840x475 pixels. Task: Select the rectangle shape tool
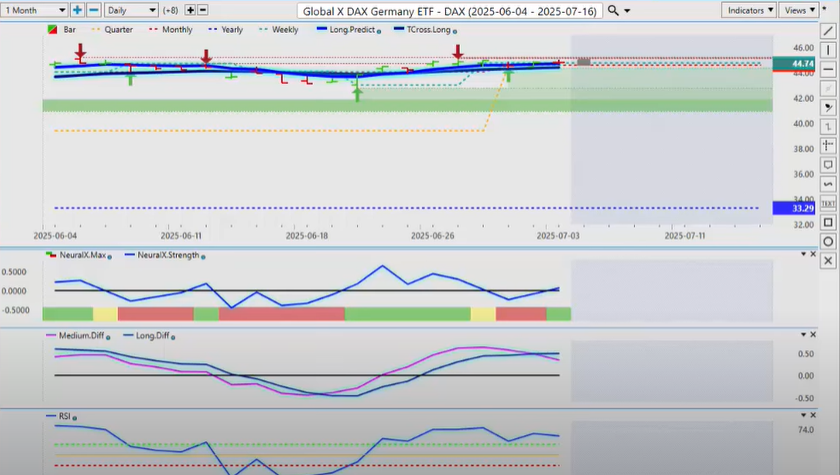(x=829, y=222)
